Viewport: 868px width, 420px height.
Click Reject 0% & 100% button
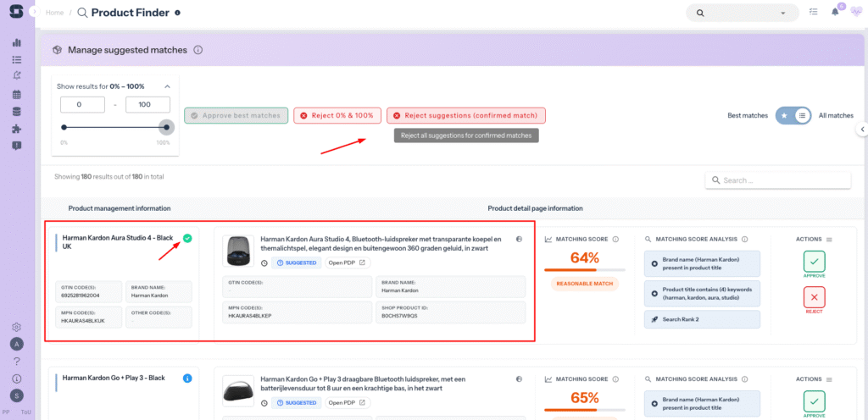[337, 115]
